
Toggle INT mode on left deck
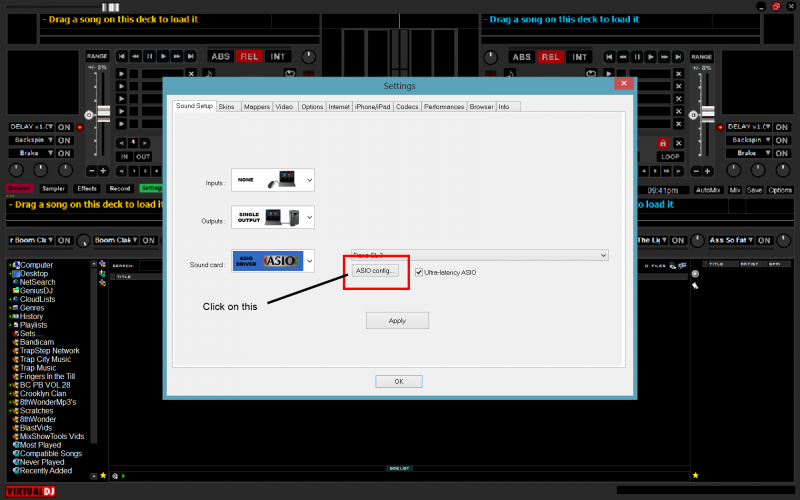[x=278, y=57]
